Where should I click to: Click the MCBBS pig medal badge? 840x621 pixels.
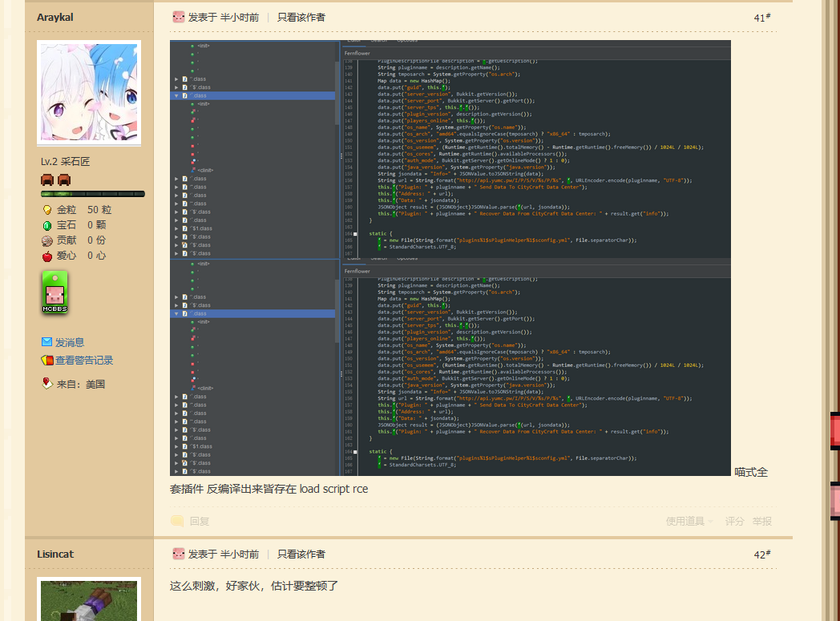pyautogui.click(x=55, y=292)
